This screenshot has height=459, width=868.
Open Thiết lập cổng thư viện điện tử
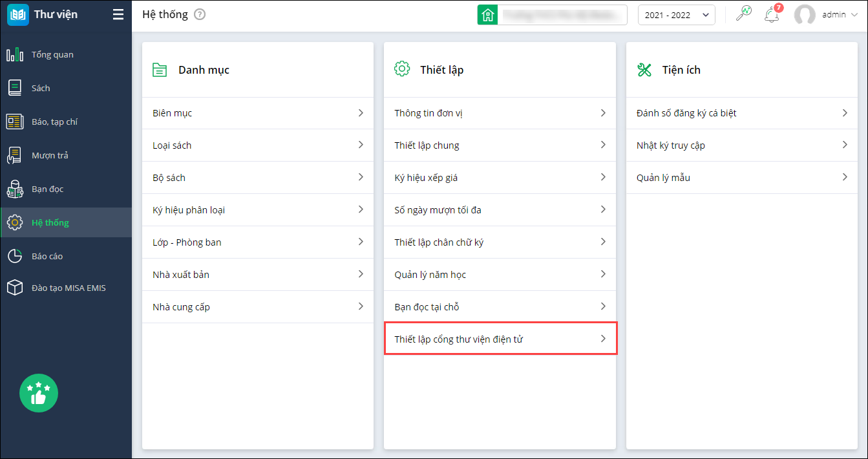(x=500, y=339)
